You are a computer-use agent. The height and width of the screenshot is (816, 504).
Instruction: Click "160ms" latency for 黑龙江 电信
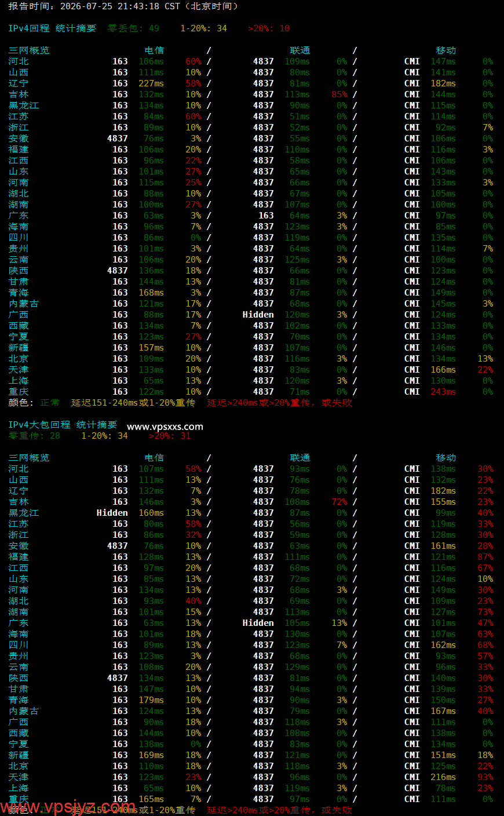(151, 513)
